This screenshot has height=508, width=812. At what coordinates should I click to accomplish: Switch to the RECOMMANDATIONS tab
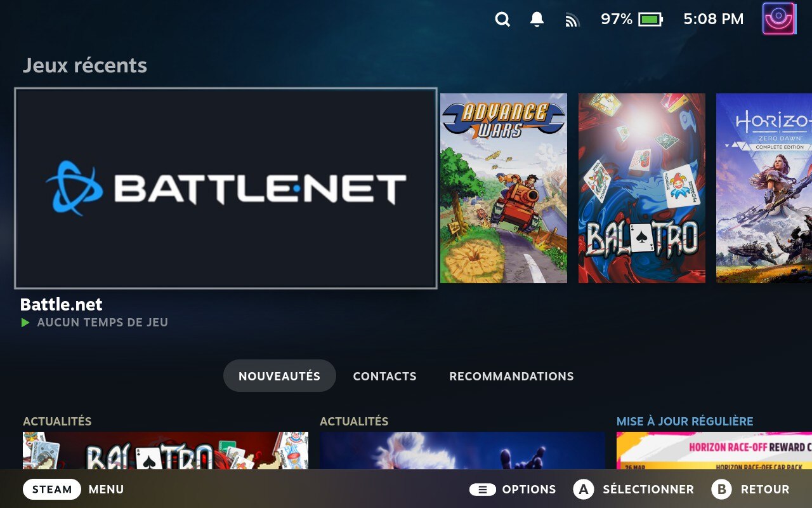point(512,376)
